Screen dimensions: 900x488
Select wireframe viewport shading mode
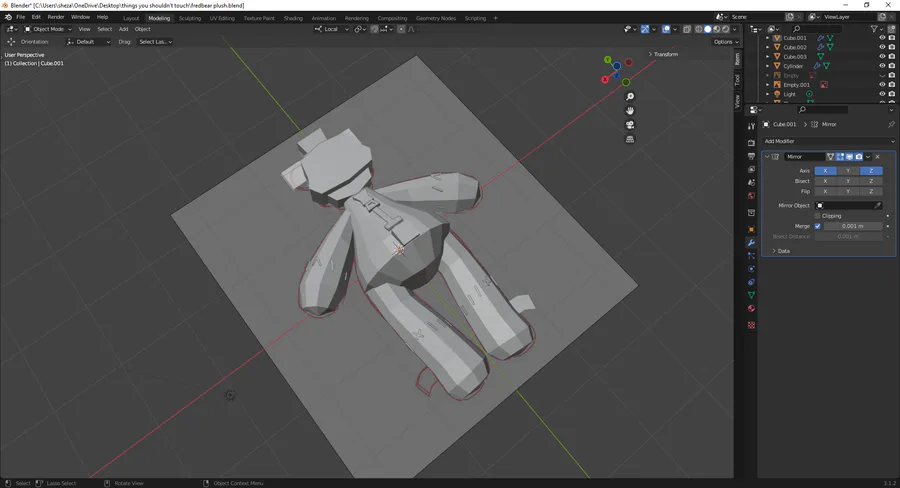699,29
